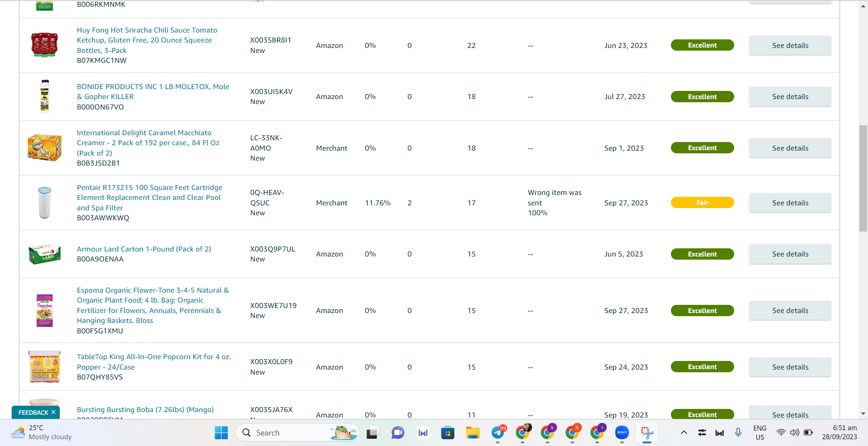Click the TableTop King popcorn thumbnail
Screen dimensions: 868x446
pos(44,367)
